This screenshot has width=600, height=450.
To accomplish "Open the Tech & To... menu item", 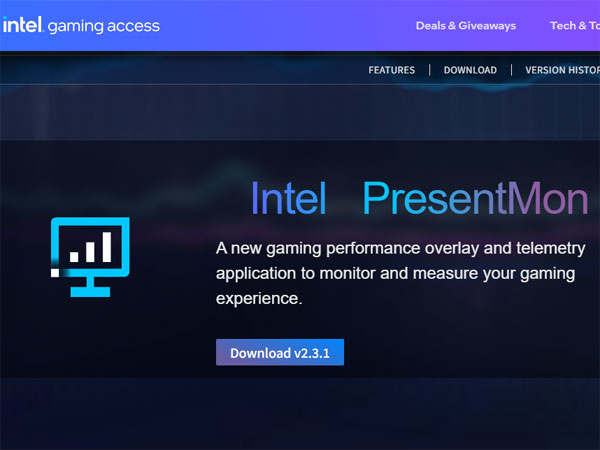I will point(575,26).
